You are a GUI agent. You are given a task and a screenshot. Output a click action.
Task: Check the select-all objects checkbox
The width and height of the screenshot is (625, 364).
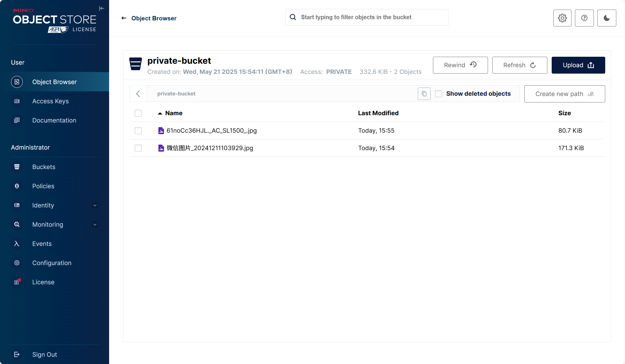138,113
